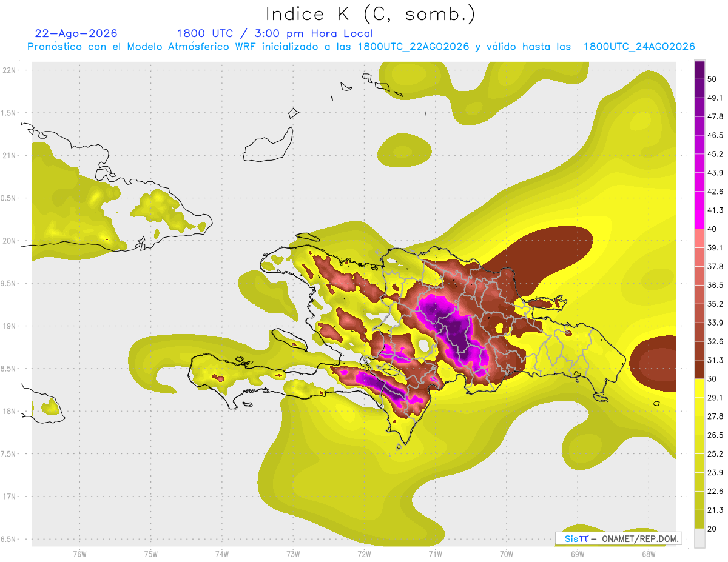This screenshot has width=728, height=562.
Task: Click the 'SisTT - ONAMET/REP.DOM.' credit box
Action: click(x=618, y=538)
